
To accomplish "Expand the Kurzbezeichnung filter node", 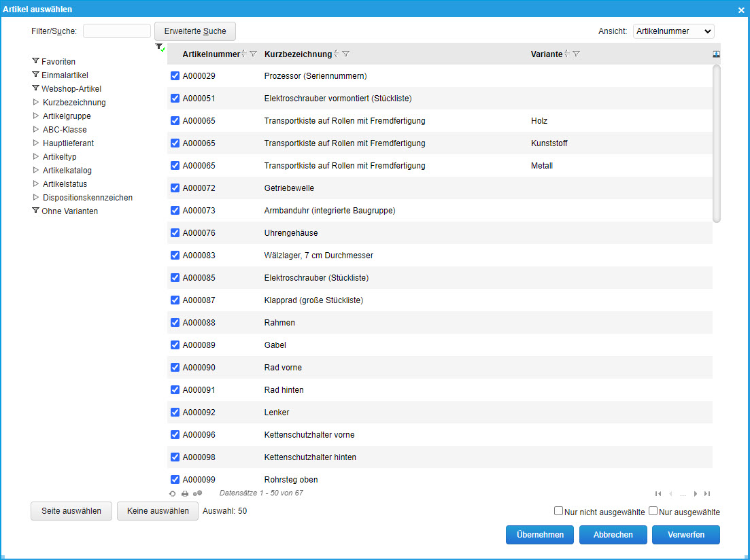I will [36, 103].
